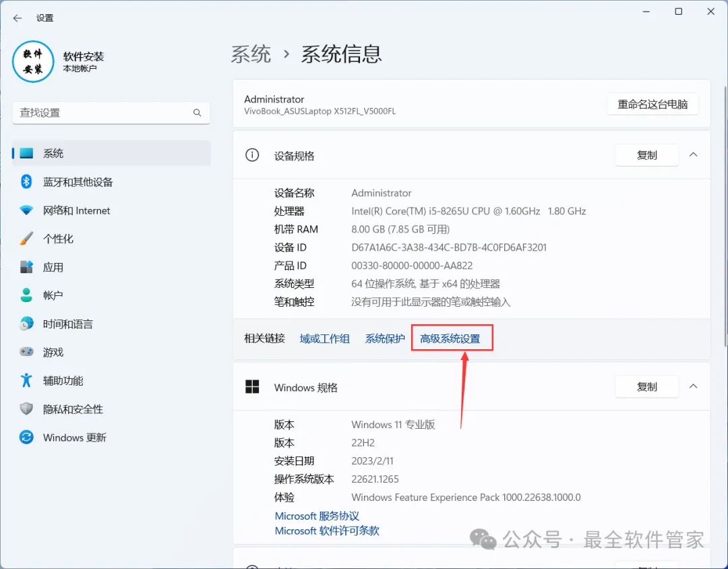Open the 游戏 gamepad icon
This screenshot has width=728, height=569.
(26, 352)
